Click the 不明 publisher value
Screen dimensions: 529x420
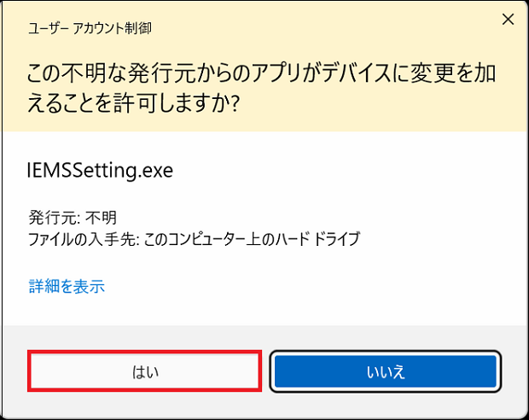pyautogui.click(x=101, y=218)
